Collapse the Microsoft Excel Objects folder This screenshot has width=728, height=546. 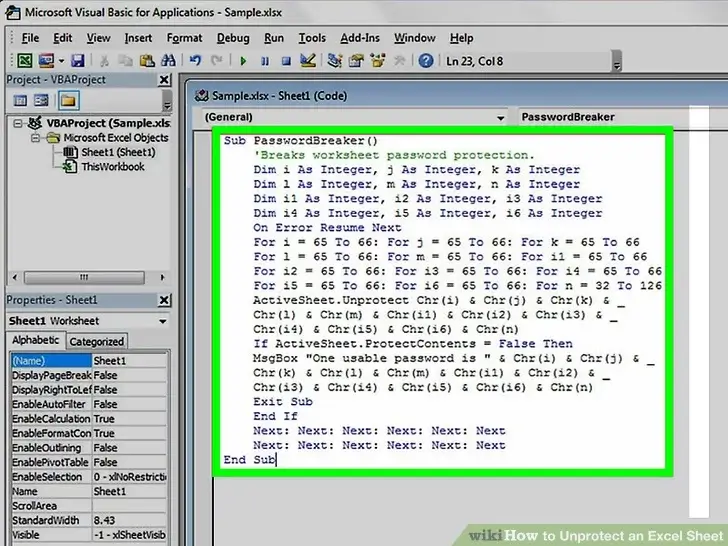click(x=35, y=138)
